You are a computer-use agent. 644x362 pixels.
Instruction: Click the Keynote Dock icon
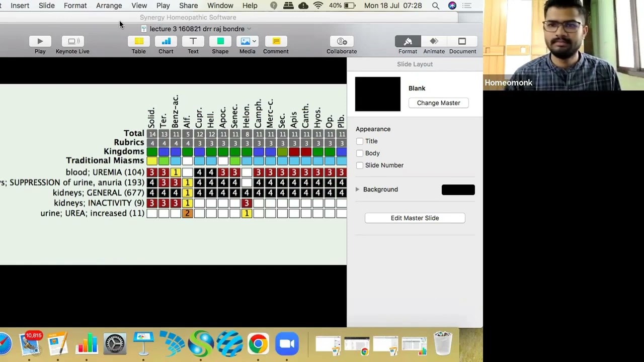tap(143, 344)
